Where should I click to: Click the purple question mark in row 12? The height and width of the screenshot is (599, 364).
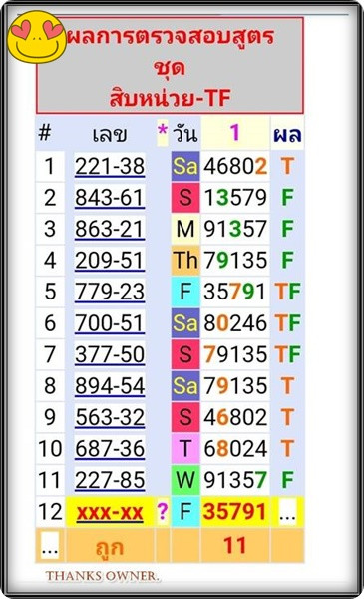point(163,511)
